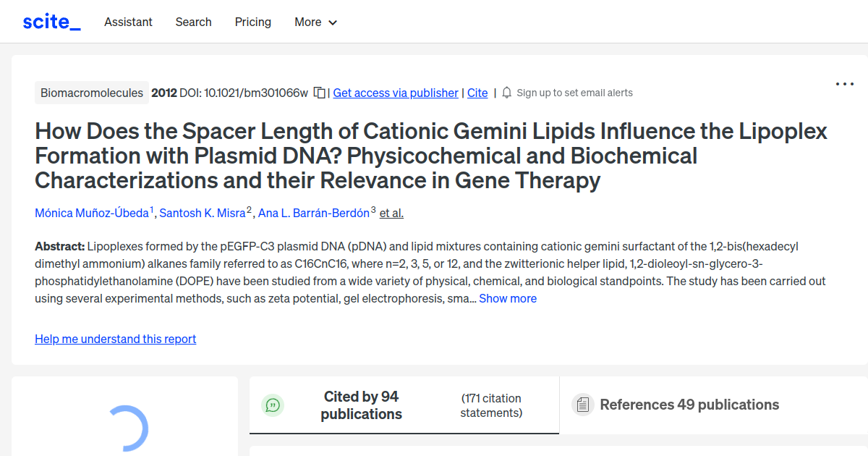This screenshot has width=868, height=456.
Task: Select author Santosh K. Misra
Action: coord(203,213)
